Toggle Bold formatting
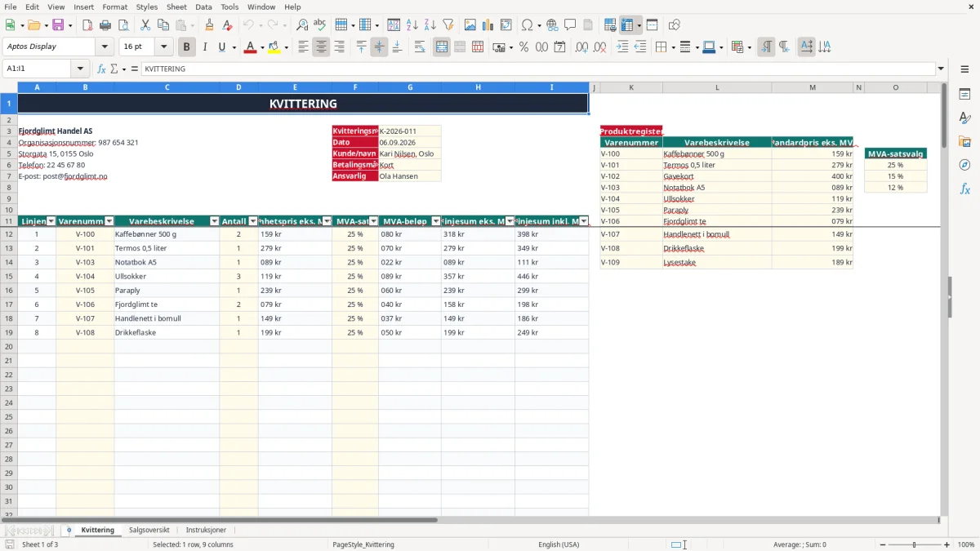 point(186,47)
